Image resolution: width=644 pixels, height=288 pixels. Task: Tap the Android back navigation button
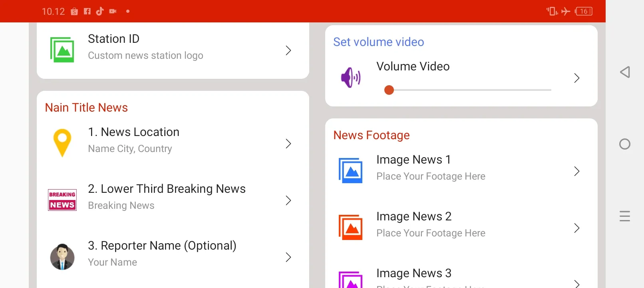pos(625,72)
